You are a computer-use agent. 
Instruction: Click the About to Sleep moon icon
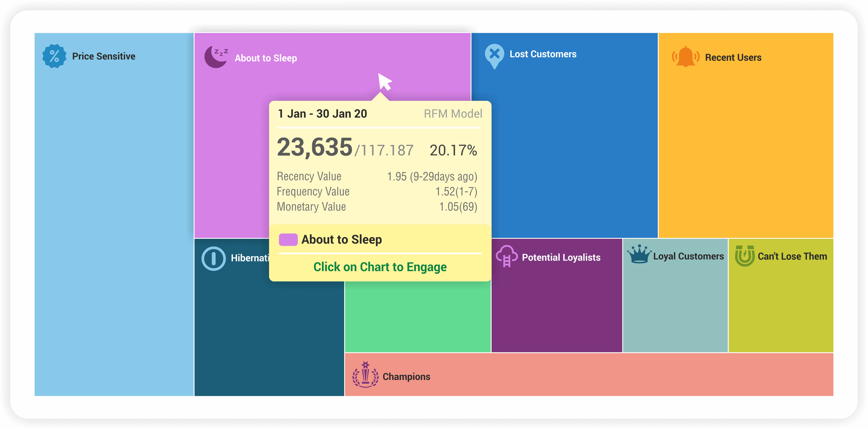(x=216, y=57)
